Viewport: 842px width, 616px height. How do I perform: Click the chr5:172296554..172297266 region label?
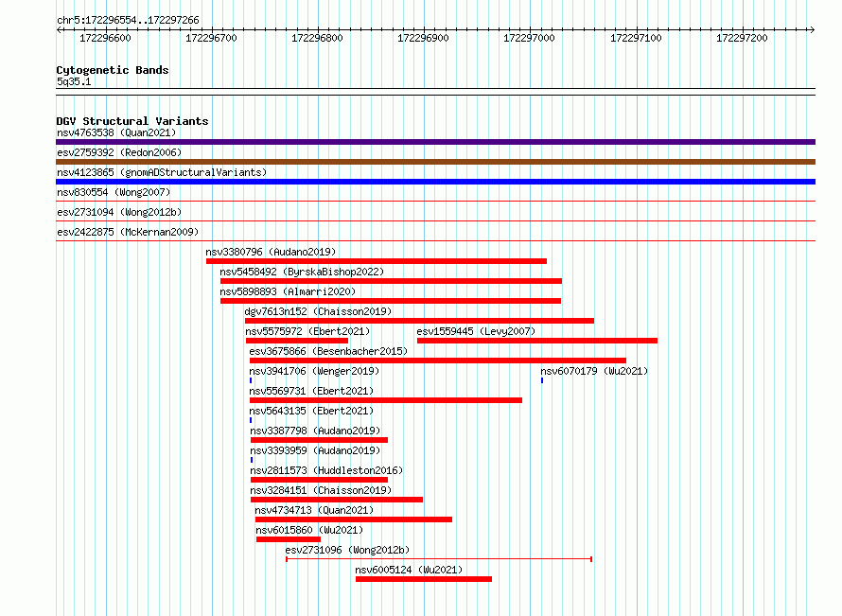(128, 20)
